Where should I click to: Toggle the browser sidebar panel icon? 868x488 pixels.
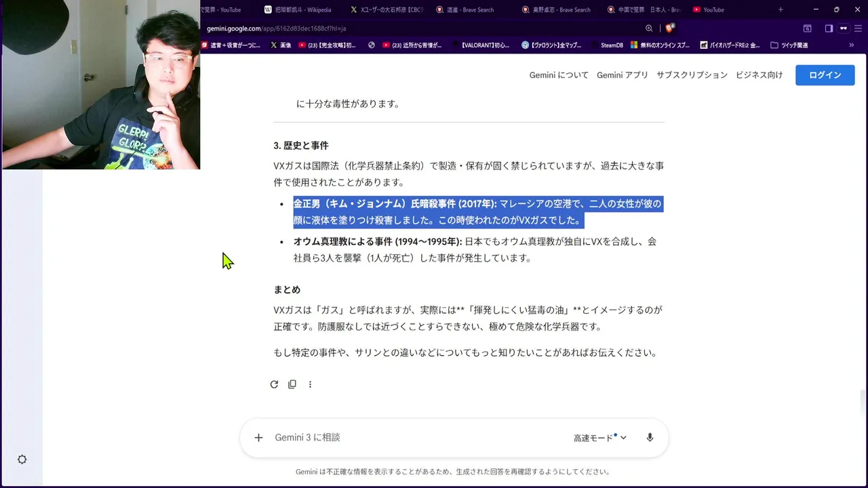tap(829, 28)
